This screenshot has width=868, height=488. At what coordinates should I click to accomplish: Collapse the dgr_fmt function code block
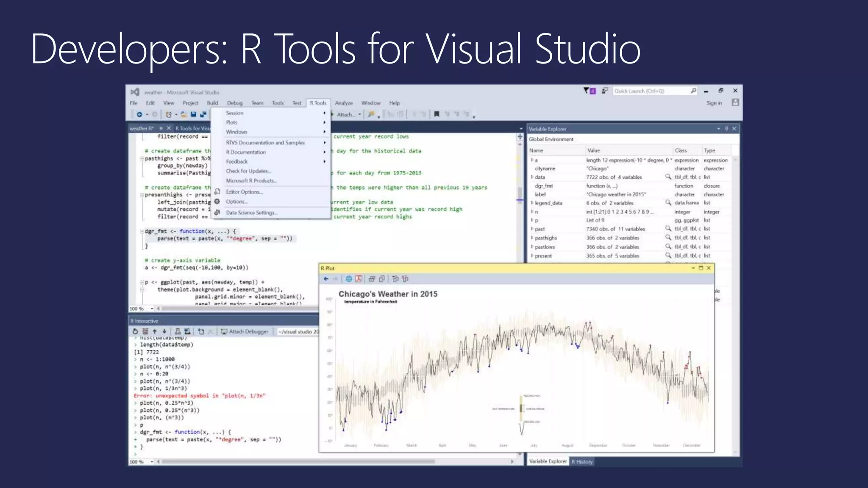click(142, 231)
